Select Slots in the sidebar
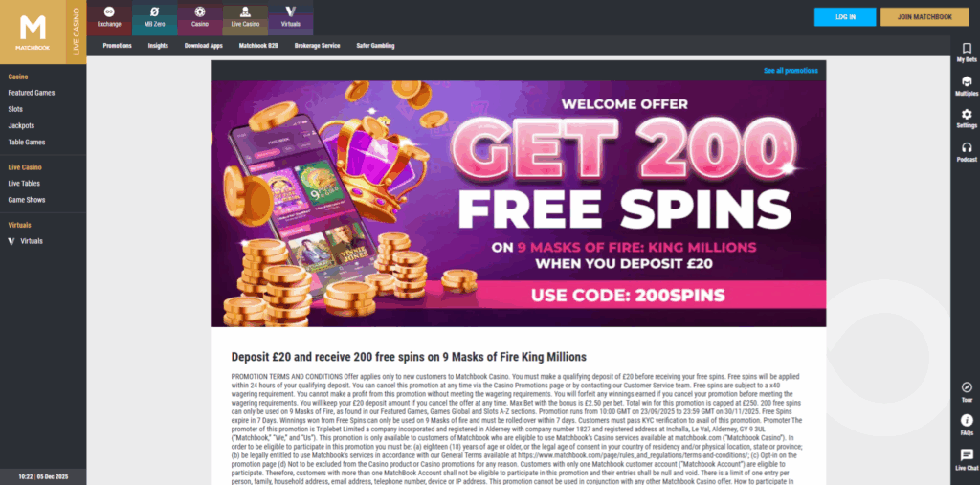This screenshot has width=980, height=485. point(15,109)
